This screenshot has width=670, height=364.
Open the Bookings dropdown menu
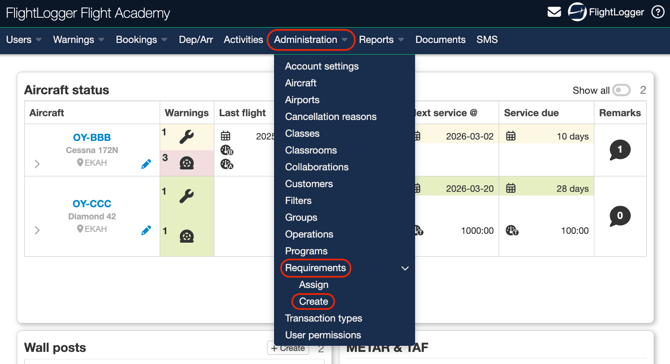141,40
